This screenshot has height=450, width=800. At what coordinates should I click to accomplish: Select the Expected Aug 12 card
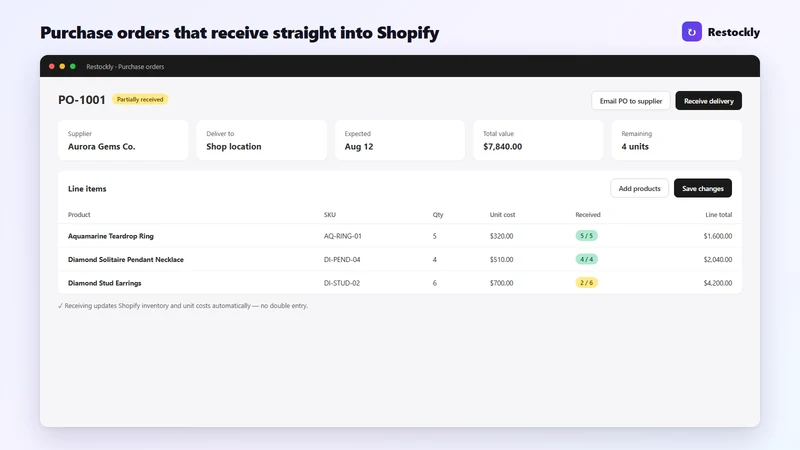click(399, 140)
